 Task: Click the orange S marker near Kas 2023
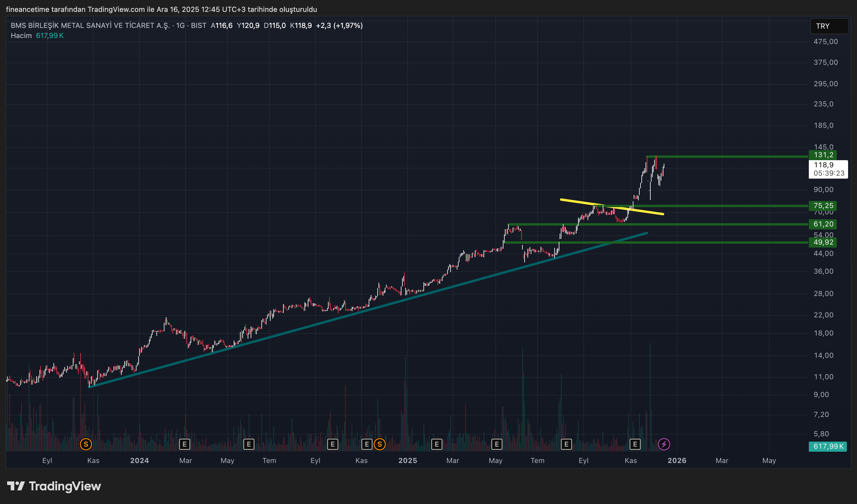(x=86, y=444)
